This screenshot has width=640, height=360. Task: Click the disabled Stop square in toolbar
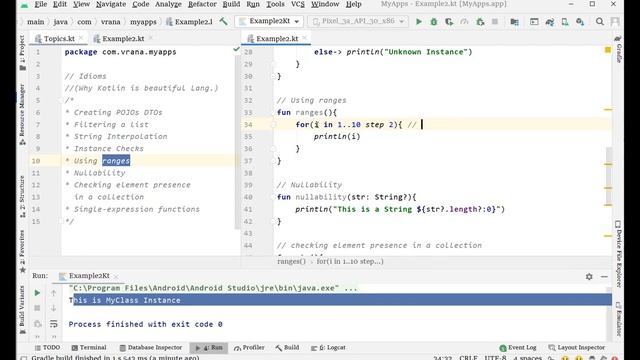click(495, 21)
